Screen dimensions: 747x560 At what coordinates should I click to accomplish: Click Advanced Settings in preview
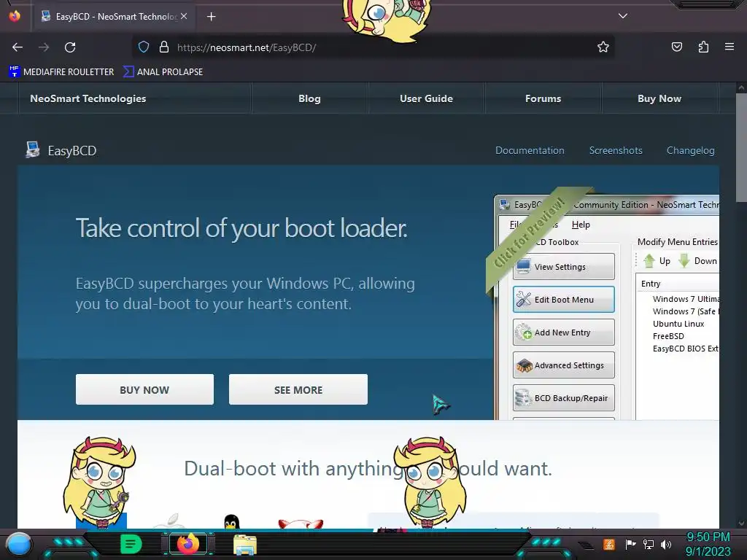point(564,365)
